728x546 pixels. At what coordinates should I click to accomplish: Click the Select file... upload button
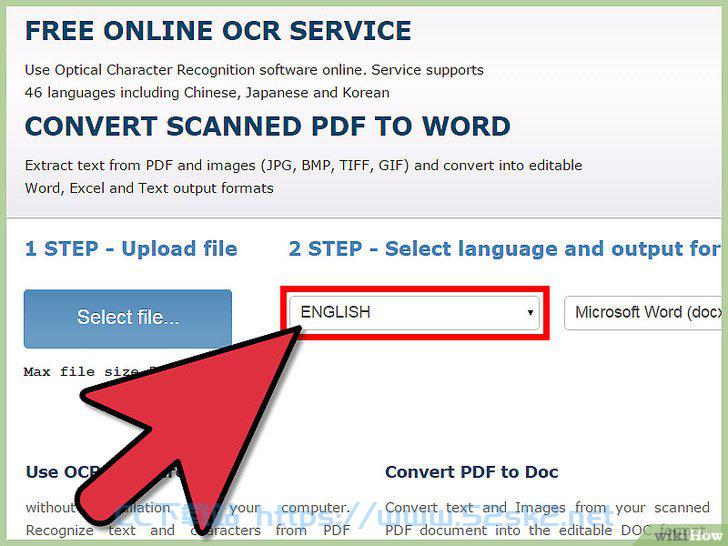pos(128,318)
